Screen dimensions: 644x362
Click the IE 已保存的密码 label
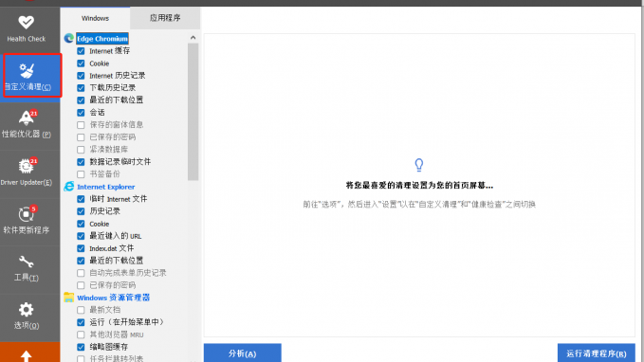pos(113,285)
